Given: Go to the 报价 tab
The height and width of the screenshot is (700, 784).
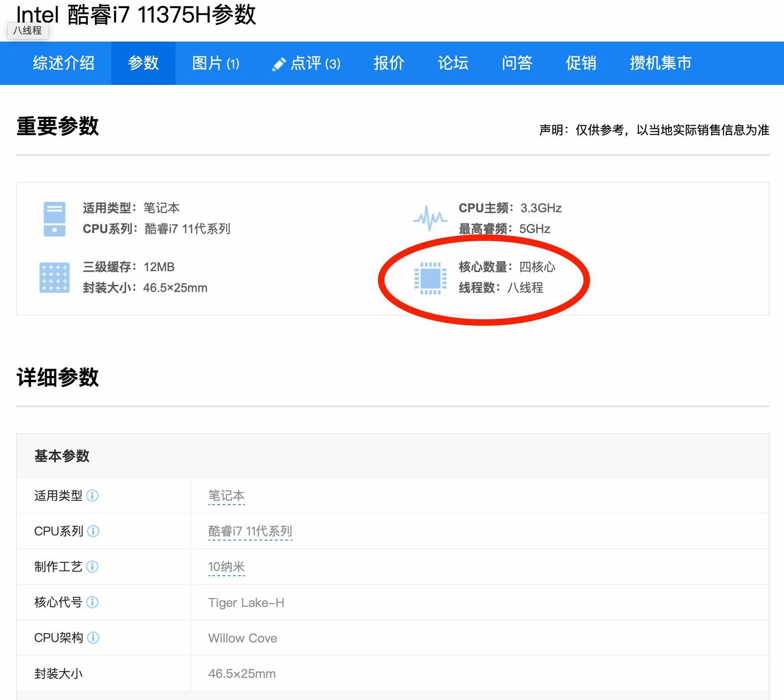Looking at the screenshot, I should (x=389, y=63).
